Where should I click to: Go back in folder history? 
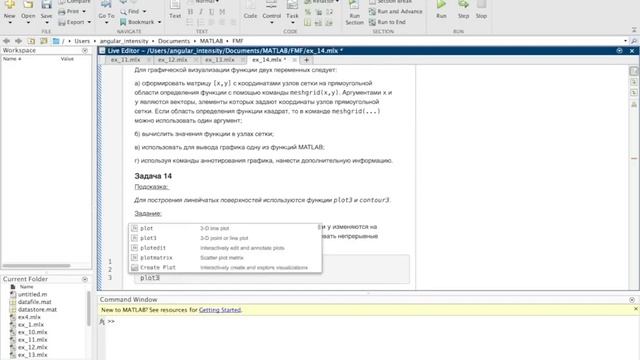point(6,41)
